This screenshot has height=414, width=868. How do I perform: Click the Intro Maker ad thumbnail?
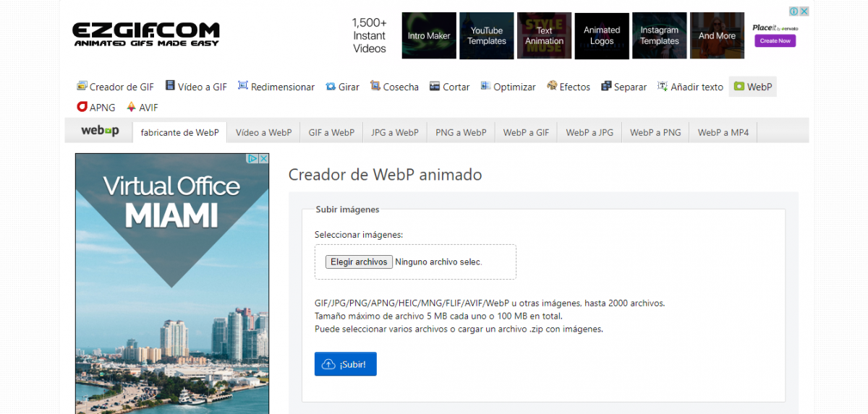429,35
